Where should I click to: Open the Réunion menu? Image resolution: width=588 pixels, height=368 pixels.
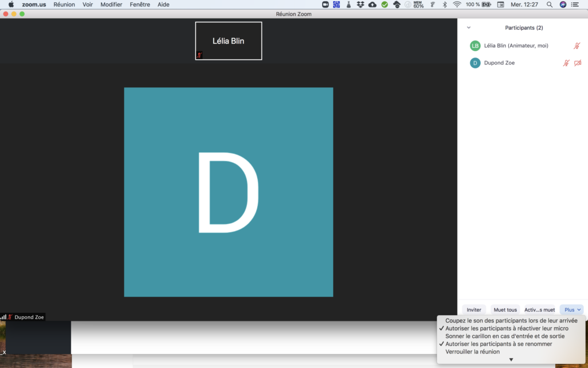(64, 5)
